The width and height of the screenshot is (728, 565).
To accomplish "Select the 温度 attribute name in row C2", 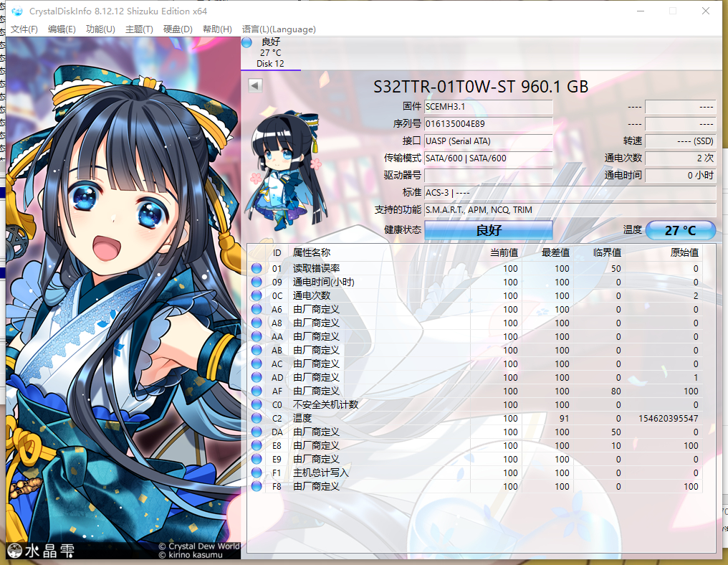I will tap(302, 418).
